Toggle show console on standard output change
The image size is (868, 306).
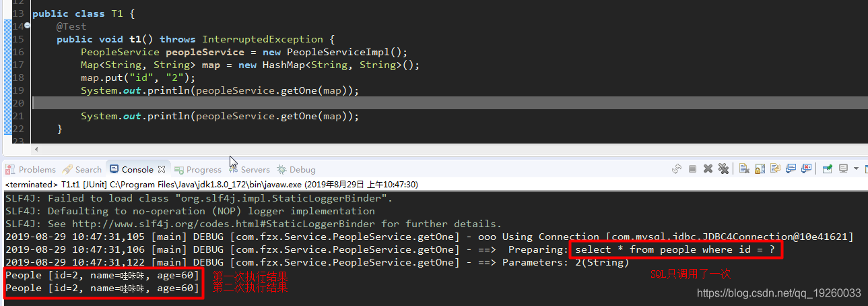point(791,169)
